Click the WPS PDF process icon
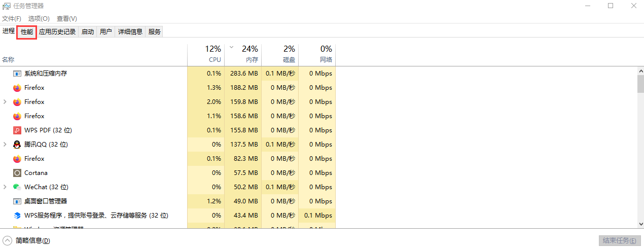 [17, 130]
